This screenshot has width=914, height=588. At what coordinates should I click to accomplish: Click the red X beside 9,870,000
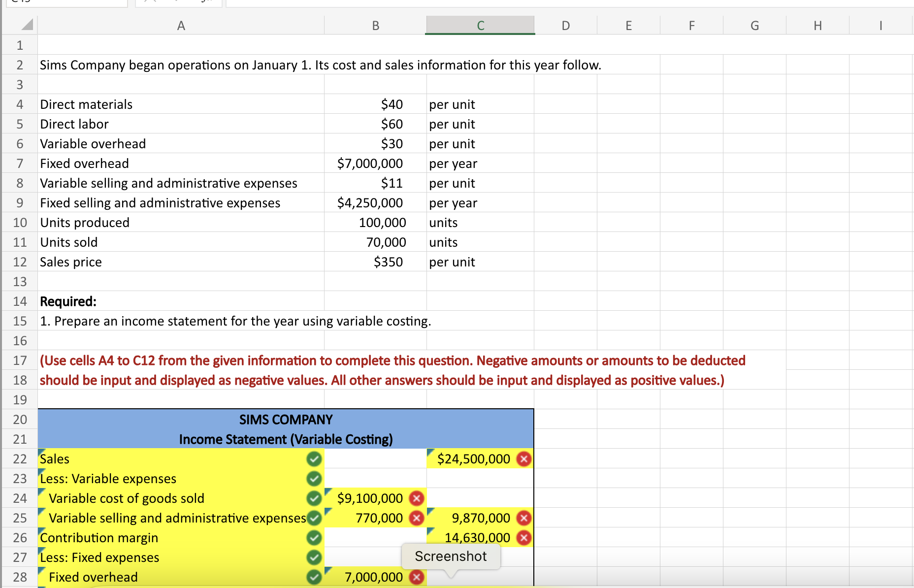point(524,518)
